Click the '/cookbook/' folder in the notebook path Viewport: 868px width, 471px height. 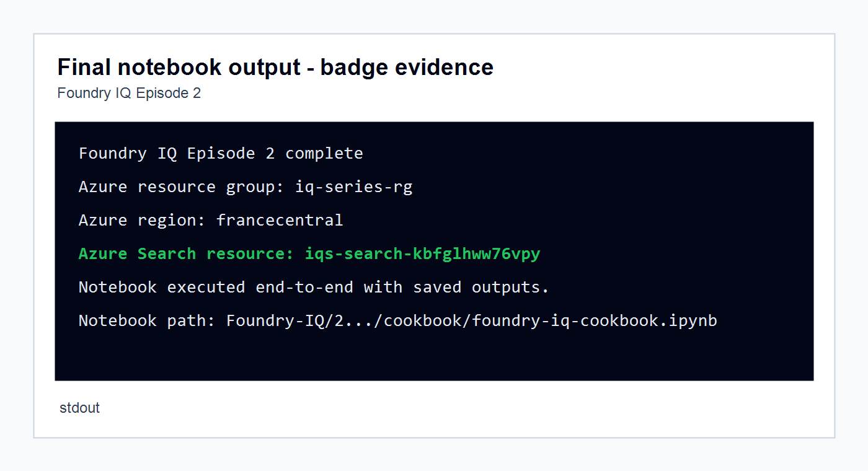pyautogui.click(x=423, y=320)
